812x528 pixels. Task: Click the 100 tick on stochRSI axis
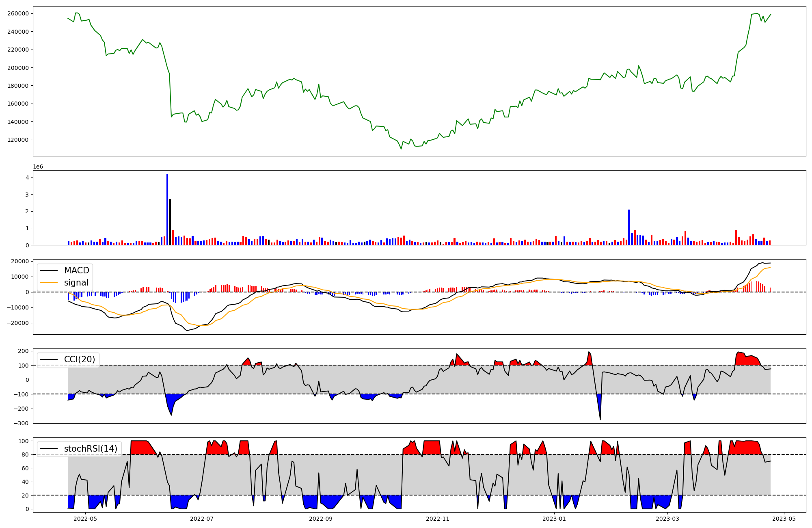(x=24, y=441)
